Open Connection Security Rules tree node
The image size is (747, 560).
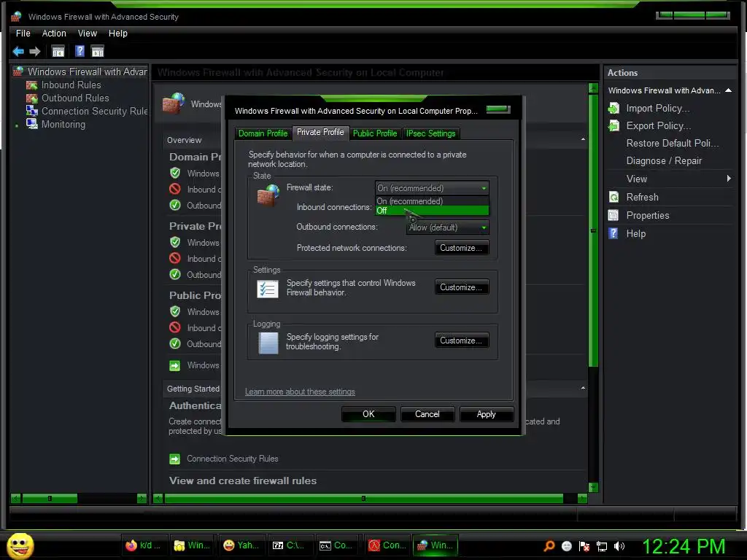tap(94, 111)
